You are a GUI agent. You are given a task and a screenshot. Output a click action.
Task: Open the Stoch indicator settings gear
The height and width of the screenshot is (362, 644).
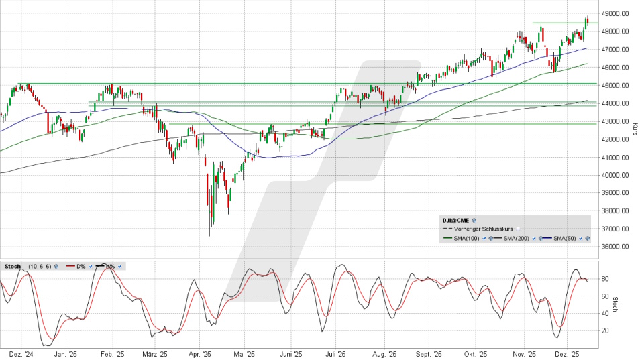56,267
